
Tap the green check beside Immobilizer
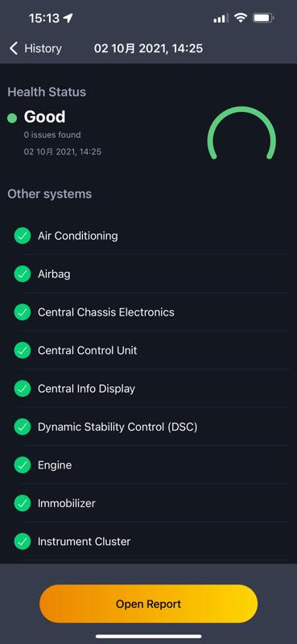coord(23,503)
